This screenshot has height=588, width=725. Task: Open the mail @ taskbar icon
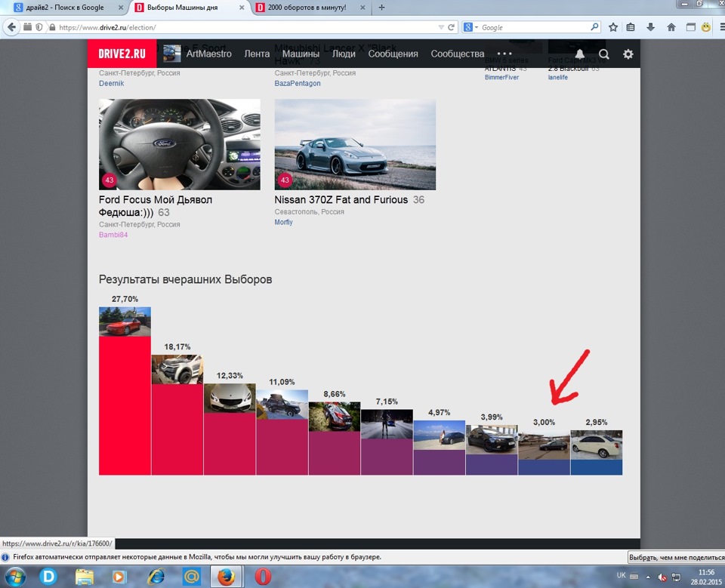191,577
